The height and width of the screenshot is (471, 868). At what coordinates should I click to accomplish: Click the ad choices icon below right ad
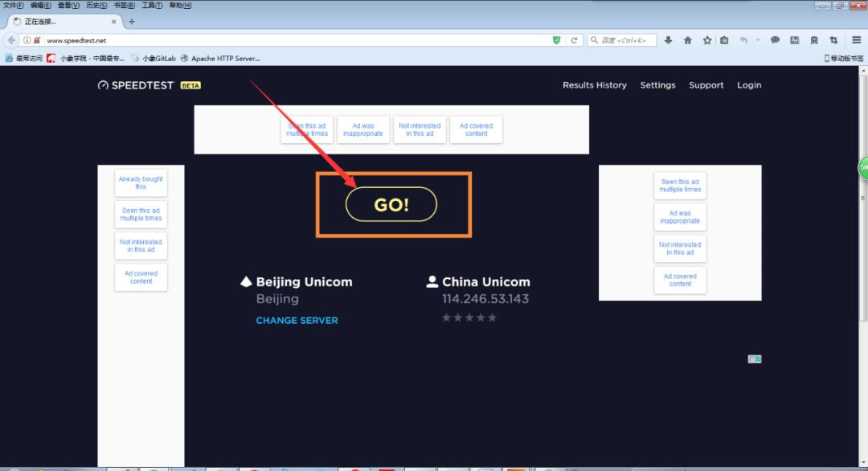(x=755, y=359)
